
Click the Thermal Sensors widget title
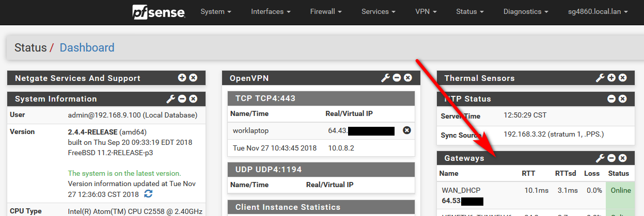click(x=480, y=78)
